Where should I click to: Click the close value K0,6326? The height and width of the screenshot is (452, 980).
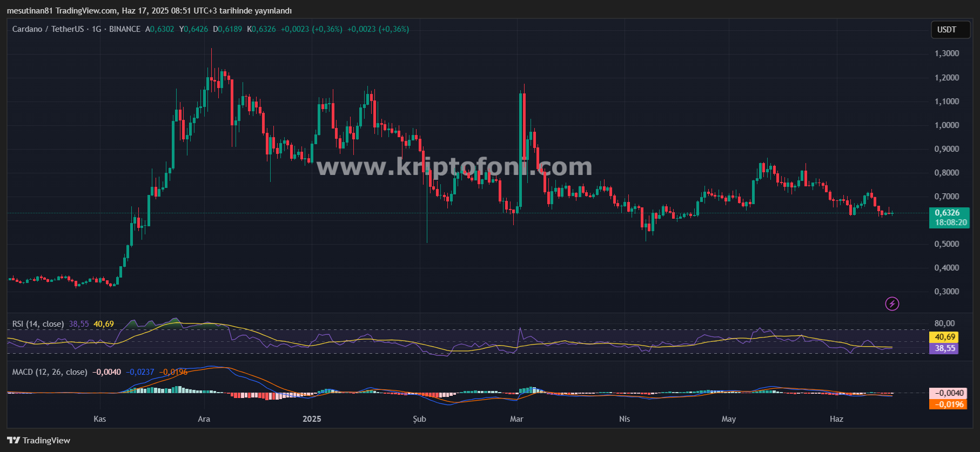point(261,29)
